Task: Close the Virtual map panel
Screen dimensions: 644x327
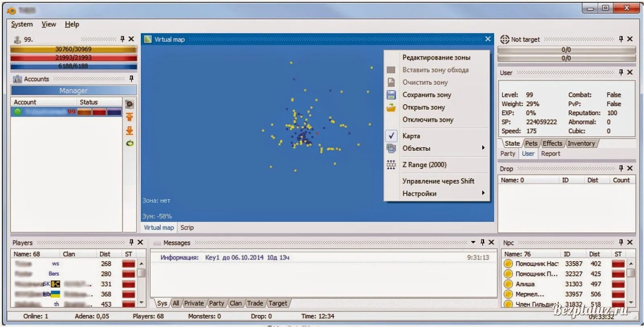Action: coord(488,39)
